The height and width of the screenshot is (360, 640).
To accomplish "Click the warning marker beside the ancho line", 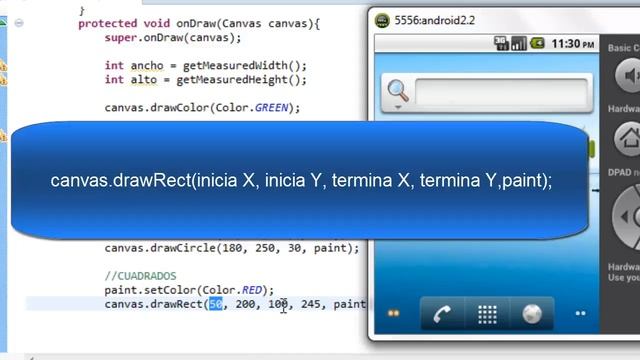I will 3,65.
